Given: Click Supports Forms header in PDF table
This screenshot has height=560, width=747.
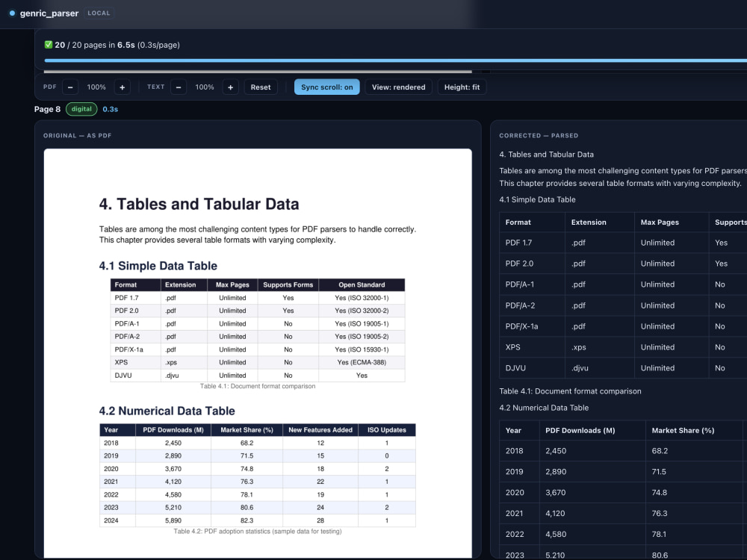Looking at the screenshot, I should pos(288,284).
